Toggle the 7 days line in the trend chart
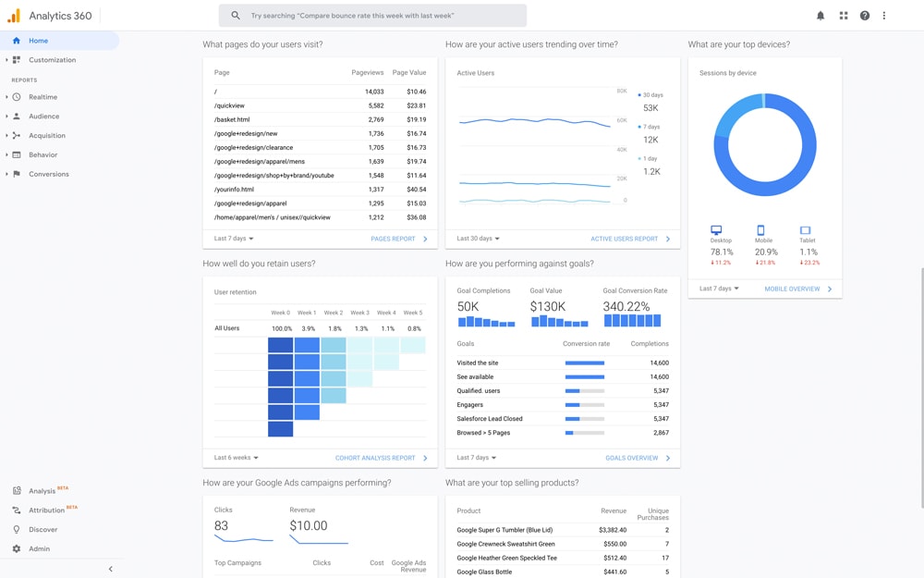Screen dimensions: 924x578 coord(651,128)
